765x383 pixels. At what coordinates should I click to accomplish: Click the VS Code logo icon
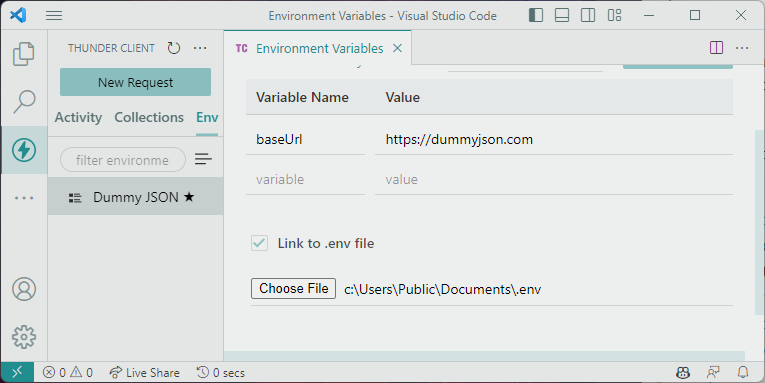tap(18, 15)
